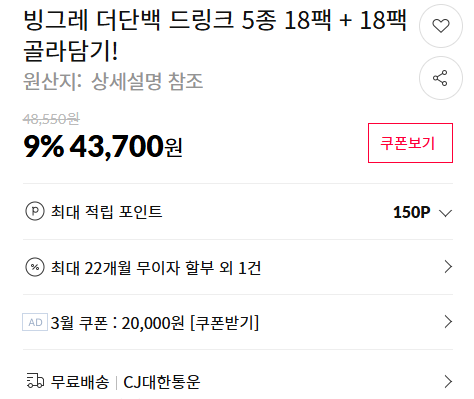The width and height of the screenshot is (474, 399).
Task: Click the 3월 쿠폰 20,000원 쿠폰받기 link
Action: [155, 323]
